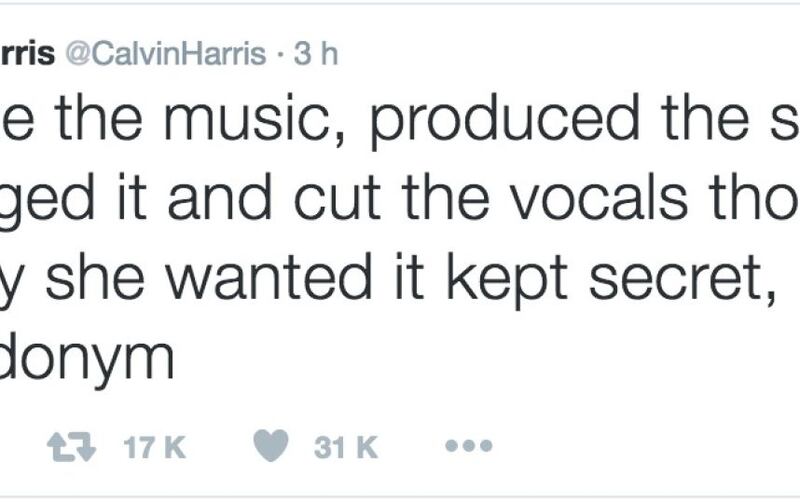Open the three-dot more options menu
This screenshot has height=503, width=800.
pos(468,446)
